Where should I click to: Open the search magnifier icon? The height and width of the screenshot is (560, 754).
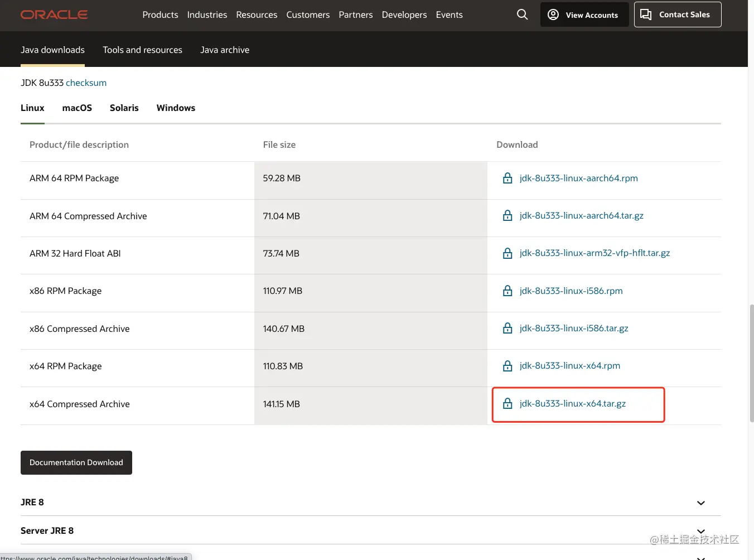pos(522,15)
